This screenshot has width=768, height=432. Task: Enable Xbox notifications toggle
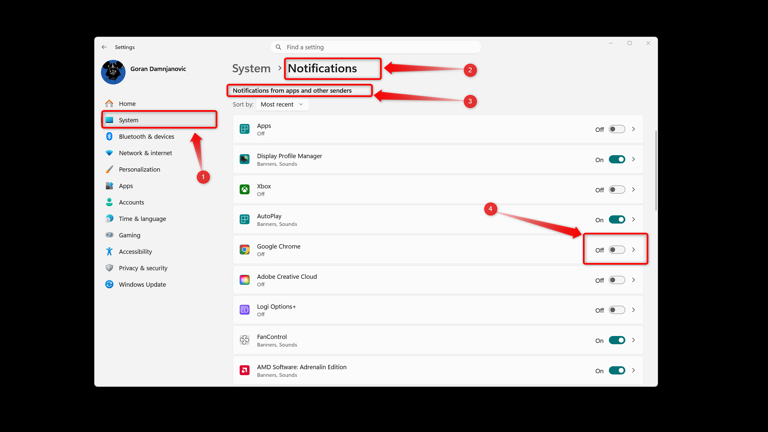pos(617,190)
